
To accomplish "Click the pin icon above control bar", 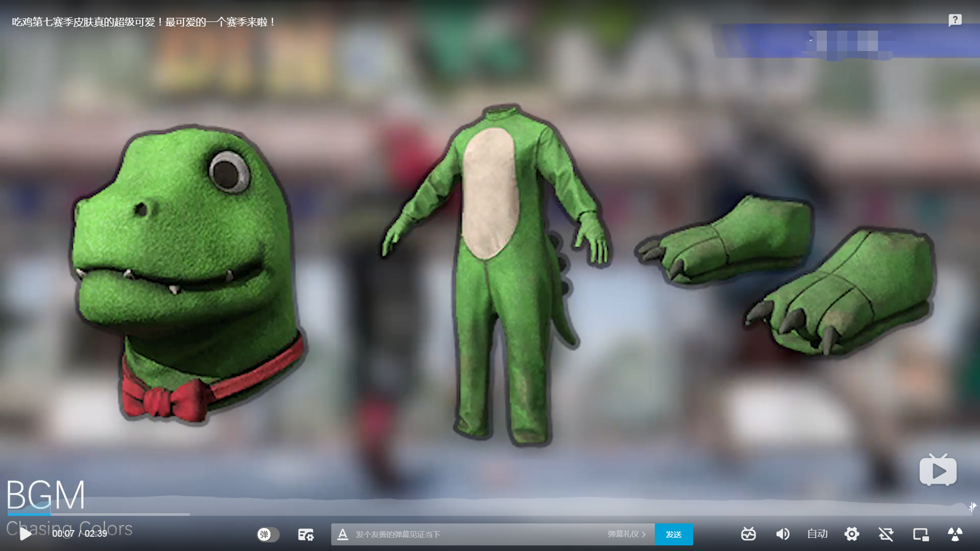I will coord(972,507).
